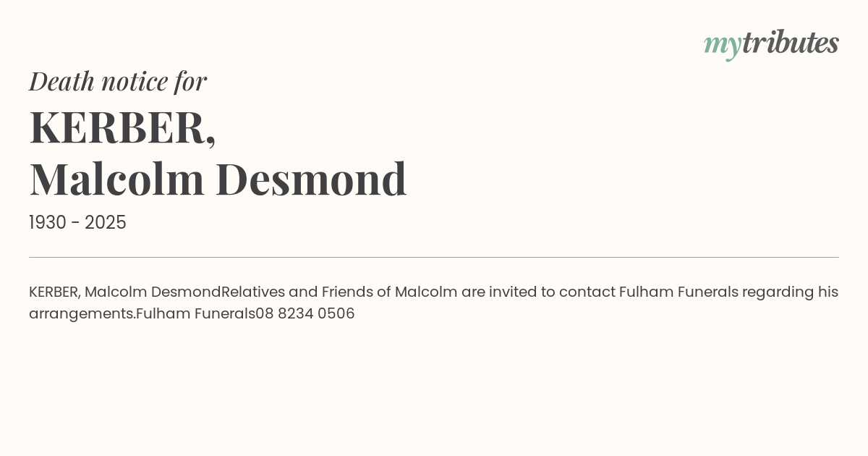The height and width of the screenshot is (456, 868).
Task: Click the dark "tributes" part of logo
Action: point(791,42)
